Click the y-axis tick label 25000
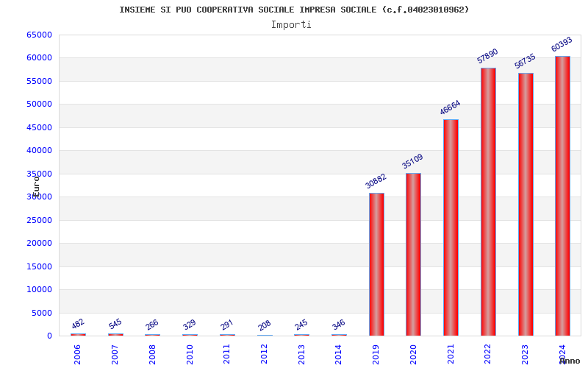Screen dimensions: 588x368 [x=40, y=220]
